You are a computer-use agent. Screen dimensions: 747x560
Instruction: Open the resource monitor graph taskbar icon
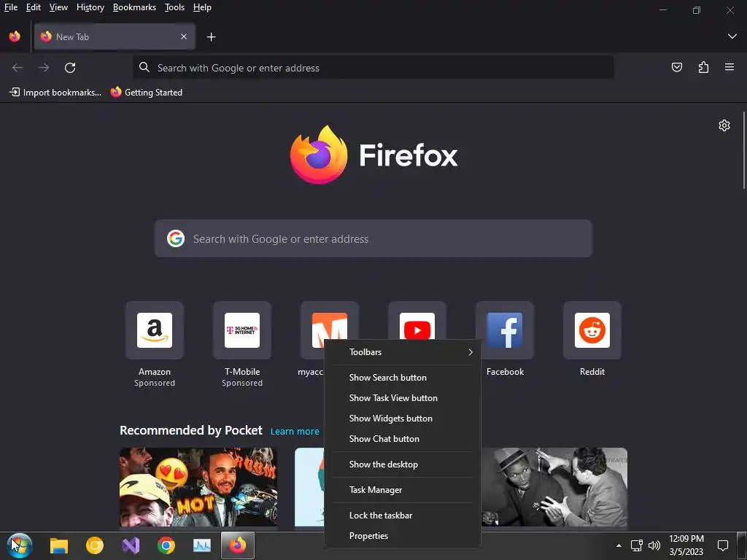point(202,545)
